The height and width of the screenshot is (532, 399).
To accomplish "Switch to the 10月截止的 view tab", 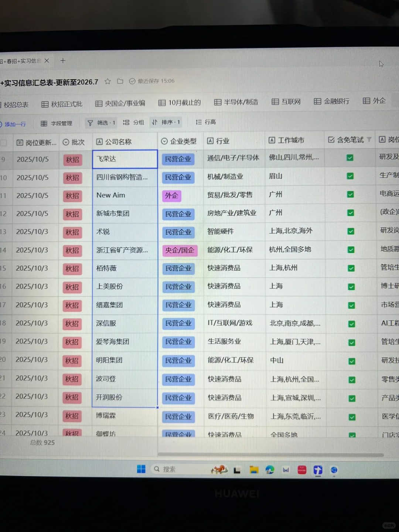I will pos(180,103).
